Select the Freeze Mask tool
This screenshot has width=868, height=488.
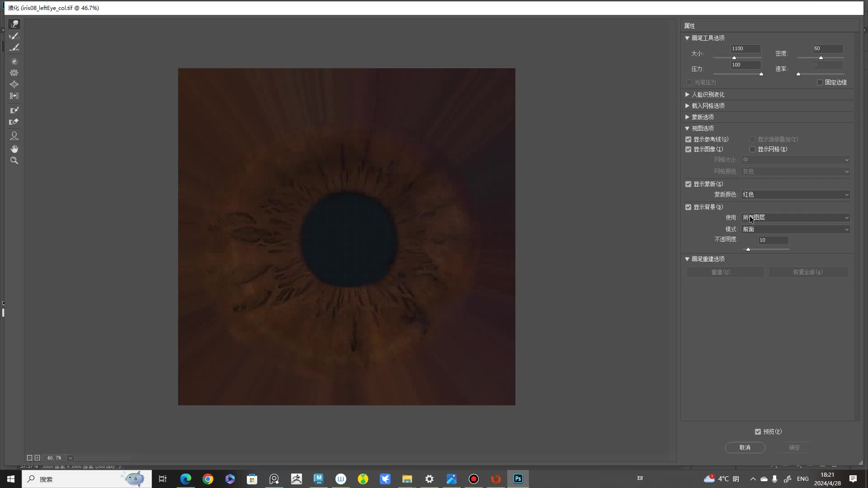pos(14,110)
